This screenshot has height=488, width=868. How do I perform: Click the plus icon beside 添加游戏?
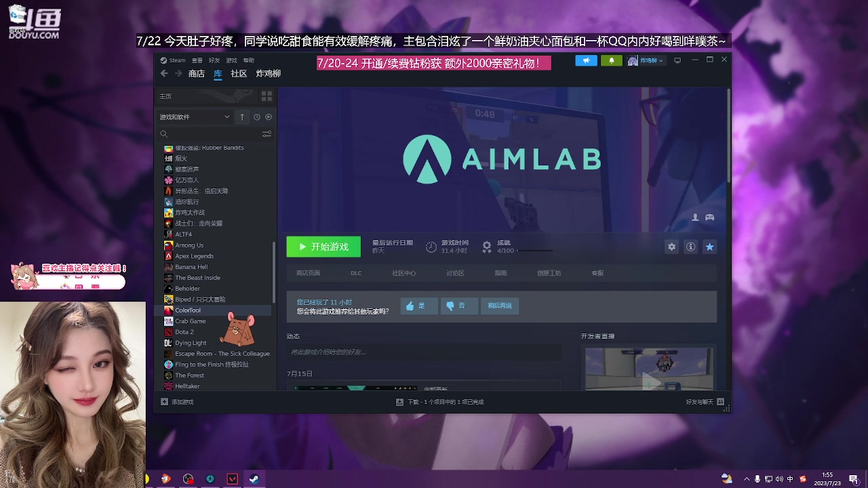pos(164,402)
